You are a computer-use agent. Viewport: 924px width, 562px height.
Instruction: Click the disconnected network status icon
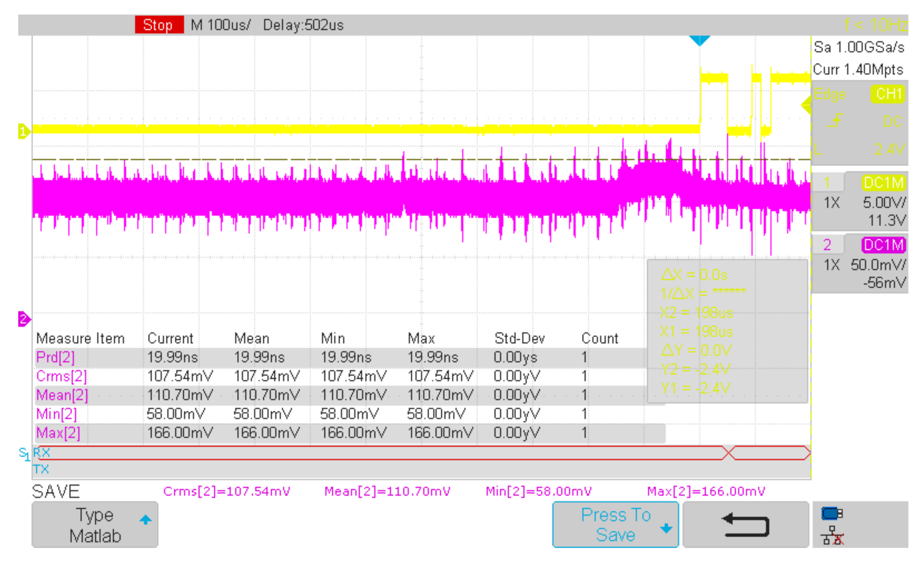(x=833, y=535)
